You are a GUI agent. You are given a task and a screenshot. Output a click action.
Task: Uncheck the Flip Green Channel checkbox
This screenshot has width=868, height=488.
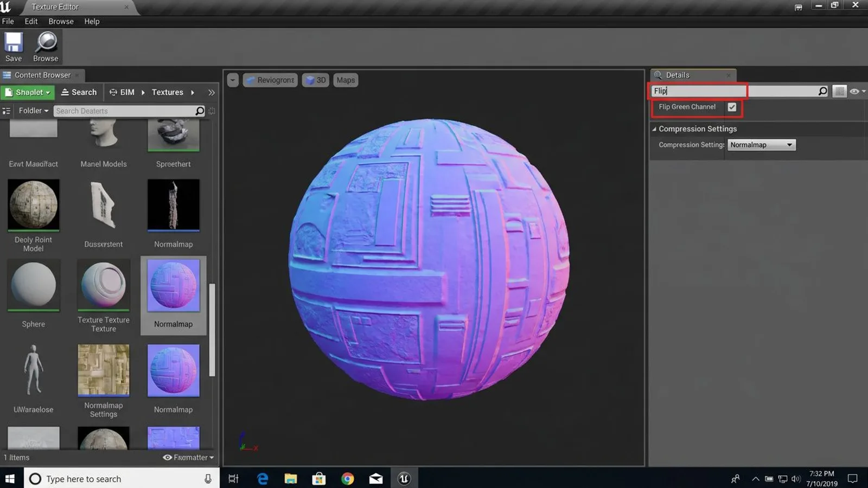[732, 107]
